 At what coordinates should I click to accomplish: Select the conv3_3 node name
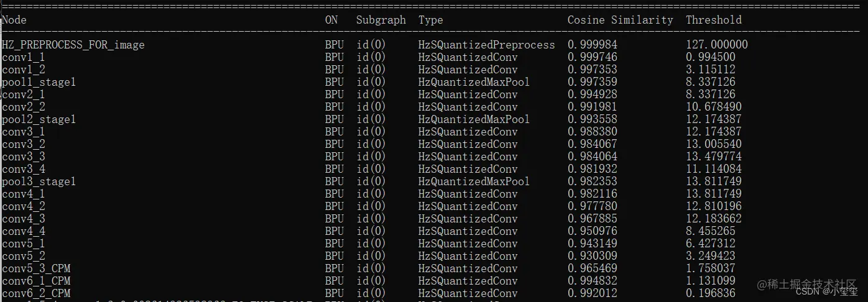(x=24, y=157)
